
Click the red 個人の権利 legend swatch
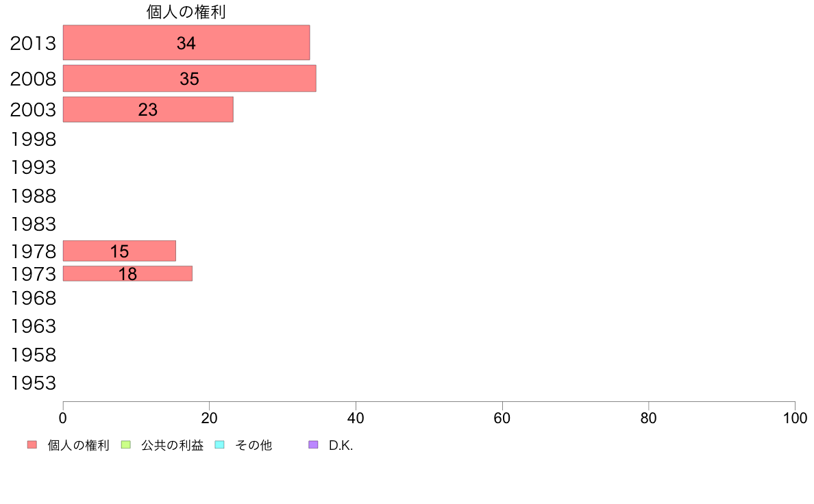pyautogui.click(x=32, y=445)
